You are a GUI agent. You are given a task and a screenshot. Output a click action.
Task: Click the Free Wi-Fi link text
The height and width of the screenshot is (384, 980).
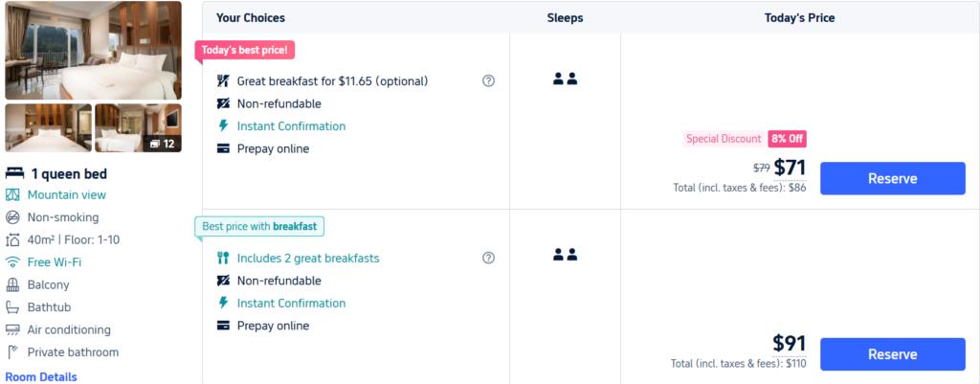click(55, 261)
